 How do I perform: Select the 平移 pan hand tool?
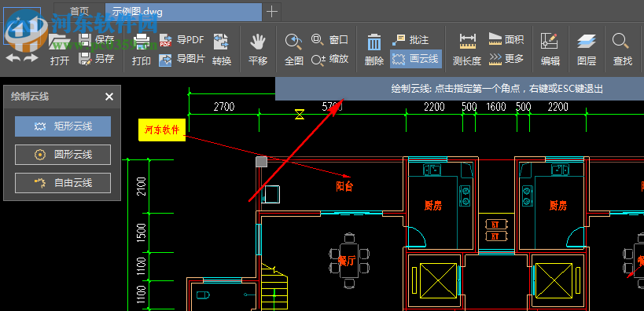click(258, 50)
